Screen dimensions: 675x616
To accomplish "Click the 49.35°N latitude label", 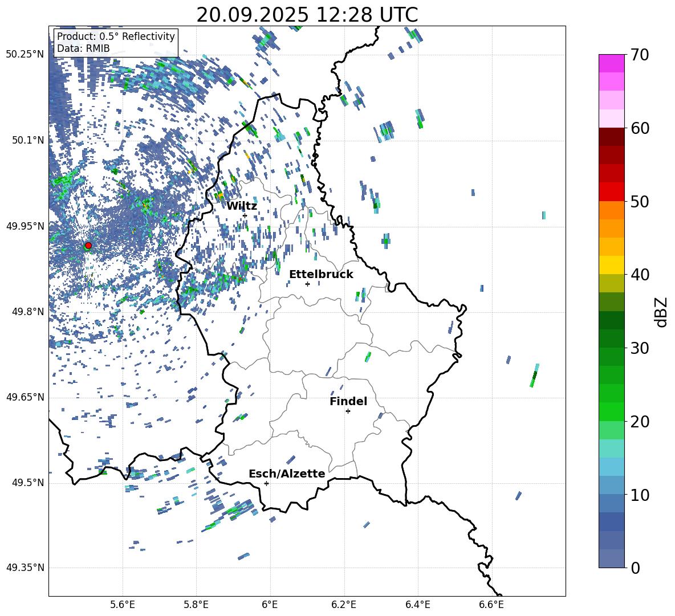I will coord(25,568).
